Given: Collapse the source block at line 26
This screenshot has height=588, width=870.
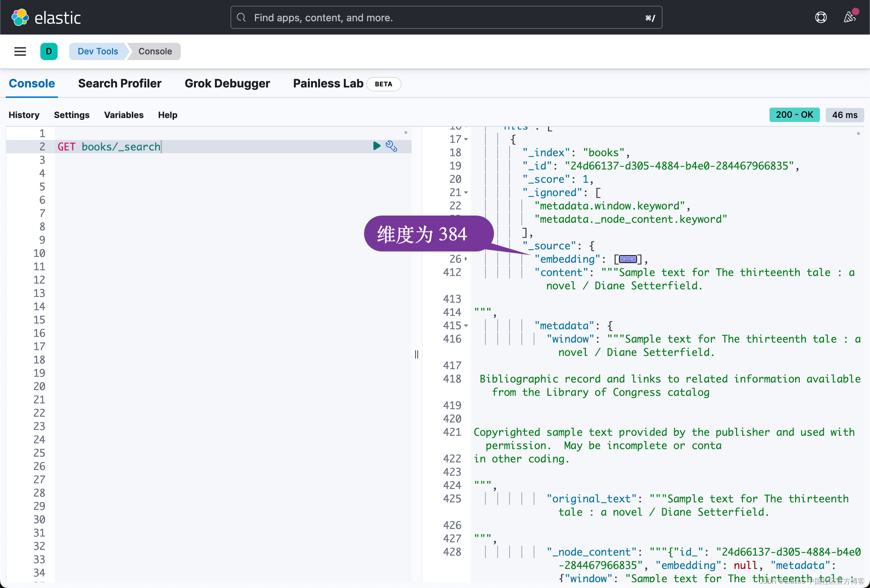Looking at the screenshot, I should click(466, 259).
